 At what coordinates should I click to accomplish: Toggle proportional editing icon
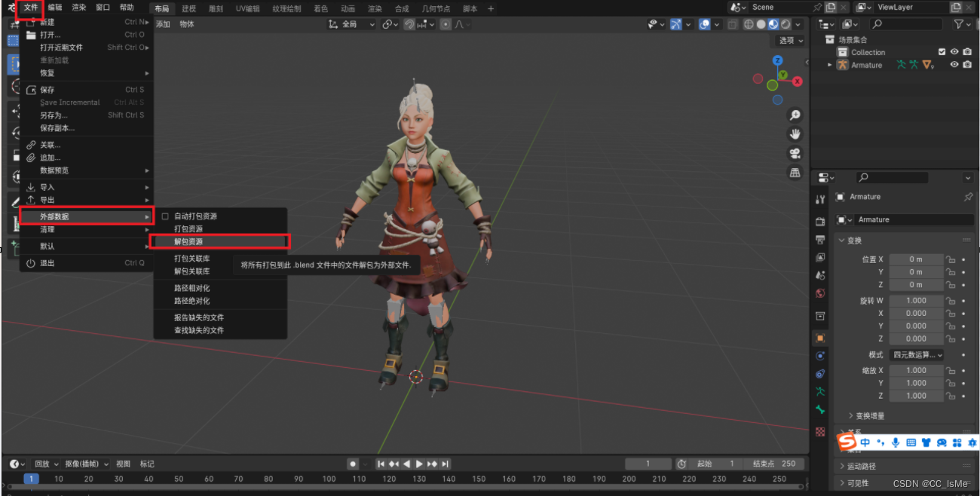click(446, 24)
